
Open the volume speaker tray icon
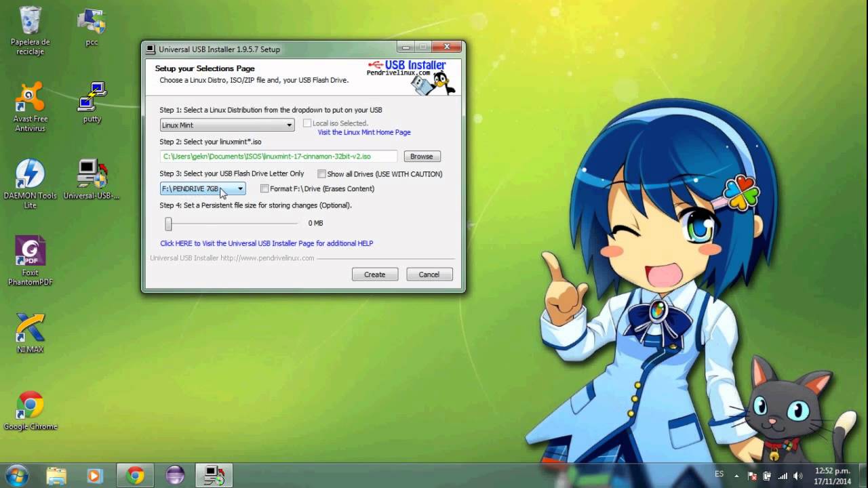coord(798,476)
